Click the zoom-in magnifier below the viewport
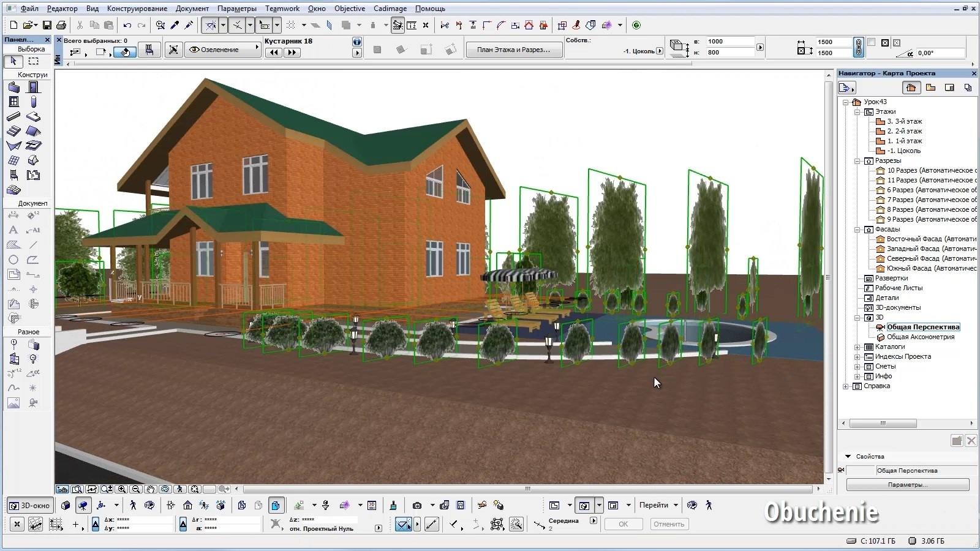Screen dimensions: 980x551 pos(121,489)
